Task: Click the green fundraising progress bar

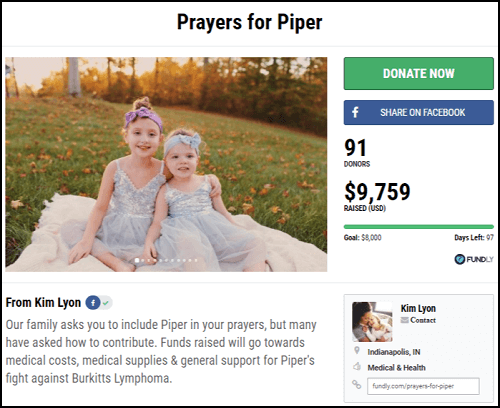Action: (419, 227)
